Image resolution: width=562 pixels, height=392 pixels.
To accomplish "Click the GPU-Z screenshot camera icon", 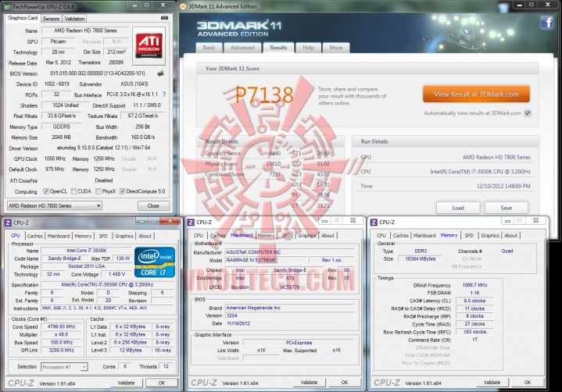I will pos(164,18).
